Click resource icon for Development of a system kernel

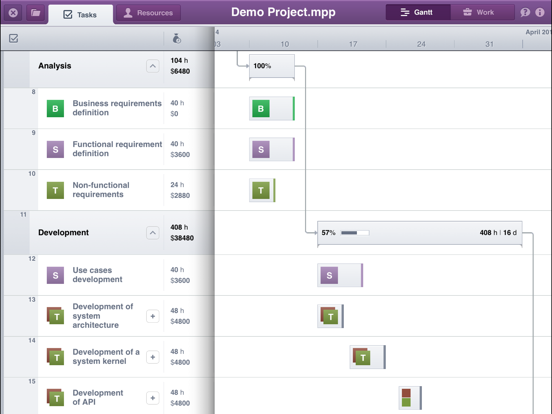[x=55, y=357]
